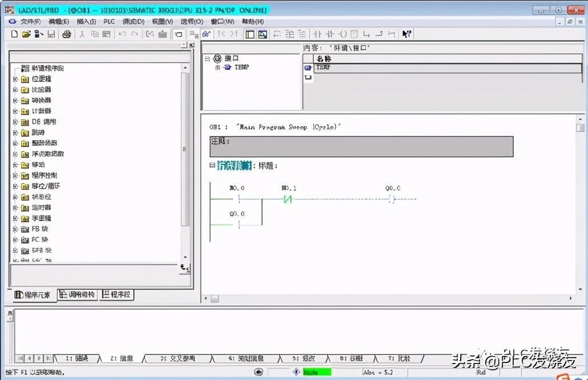Select the 1: 错误 errors tab
The image size is (588, 380).
[x=77, y=359]
